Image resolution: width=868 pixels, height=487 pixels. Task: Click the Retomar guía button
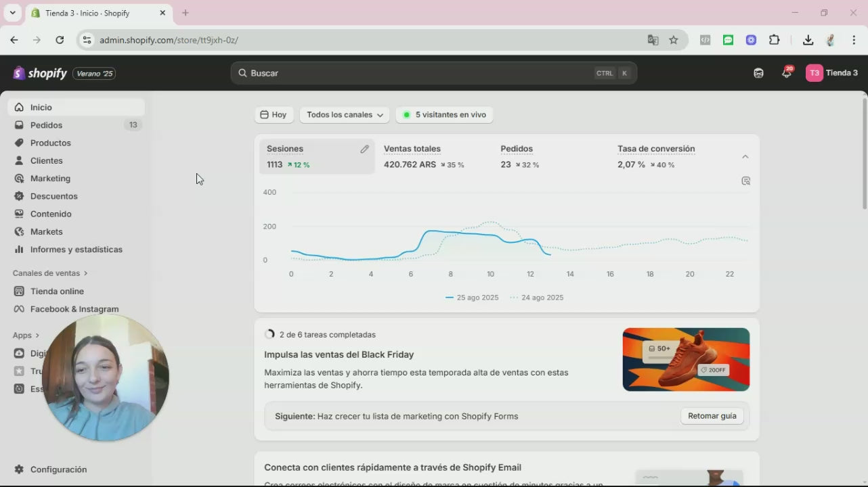tap(712, 416)
